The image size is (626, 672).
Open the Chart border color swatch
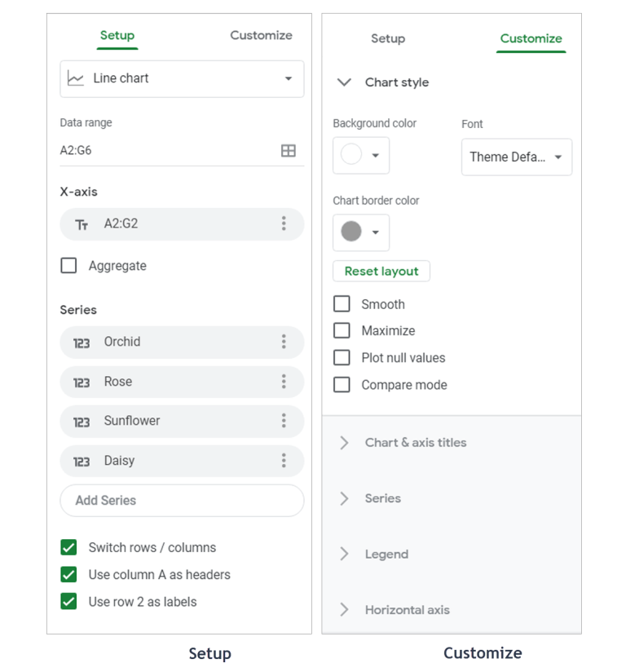click(361, 232)
